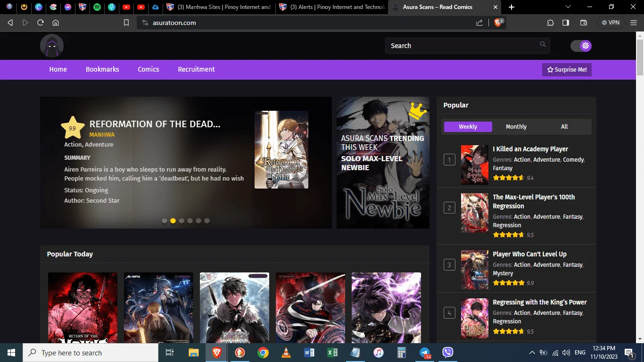Close the Asura Scans tab
Image resolution: width=644 pixels, height=362 pixels.
click(495, 7)
